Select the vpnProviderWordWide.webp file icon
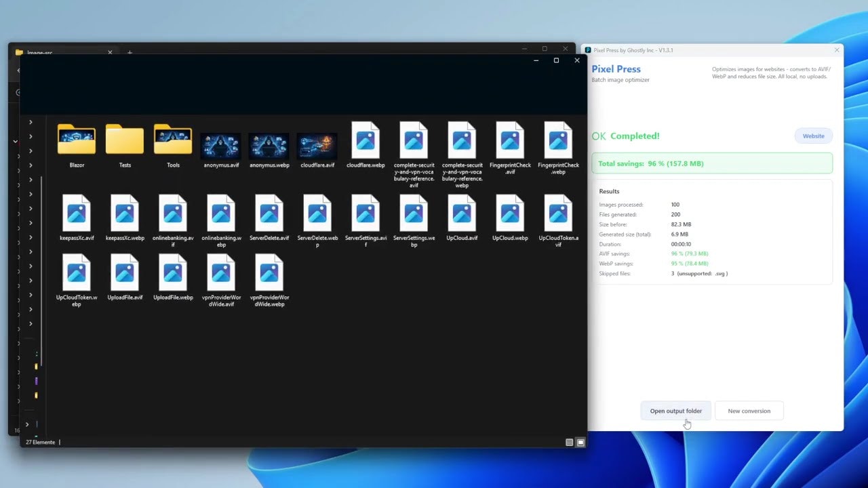This screenshot has height=488, width=868. click(269, 272)
